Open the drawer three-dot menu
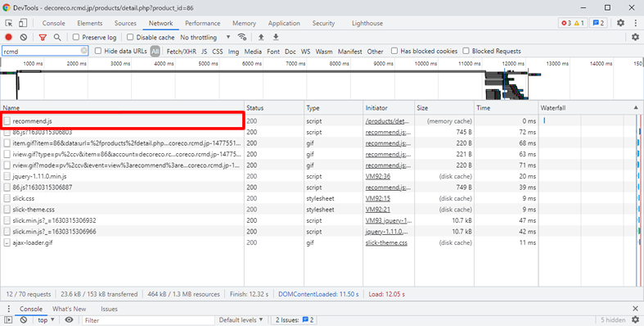This screenshot has width=644, height=326. (8, 309)
